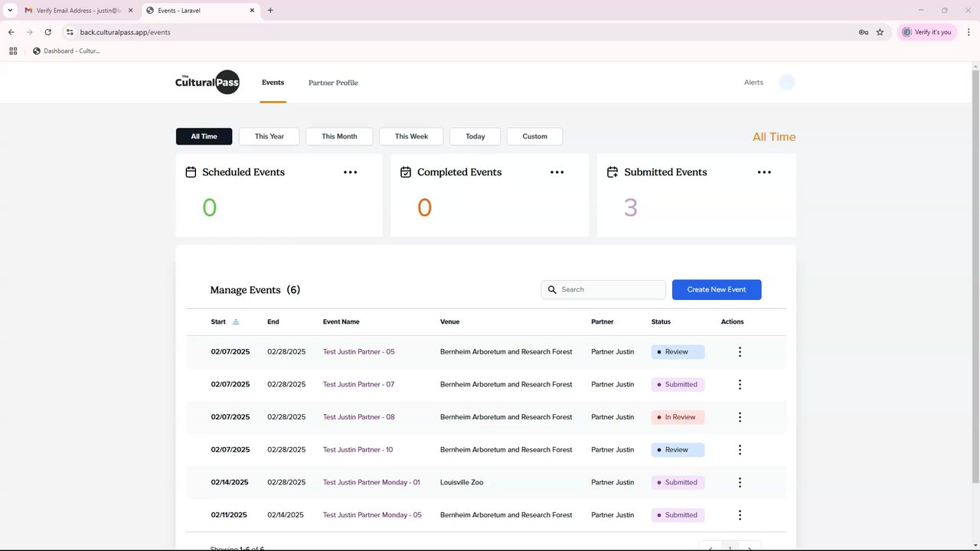
Task: Click the Louisville Zoo venue cell
Action: point(462,482)
